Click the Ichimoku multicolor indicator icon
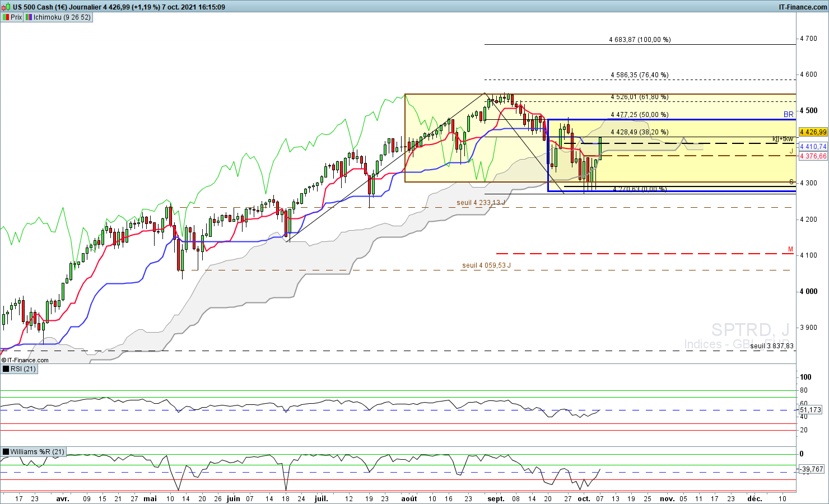829x504 pixels. (29, 17)
